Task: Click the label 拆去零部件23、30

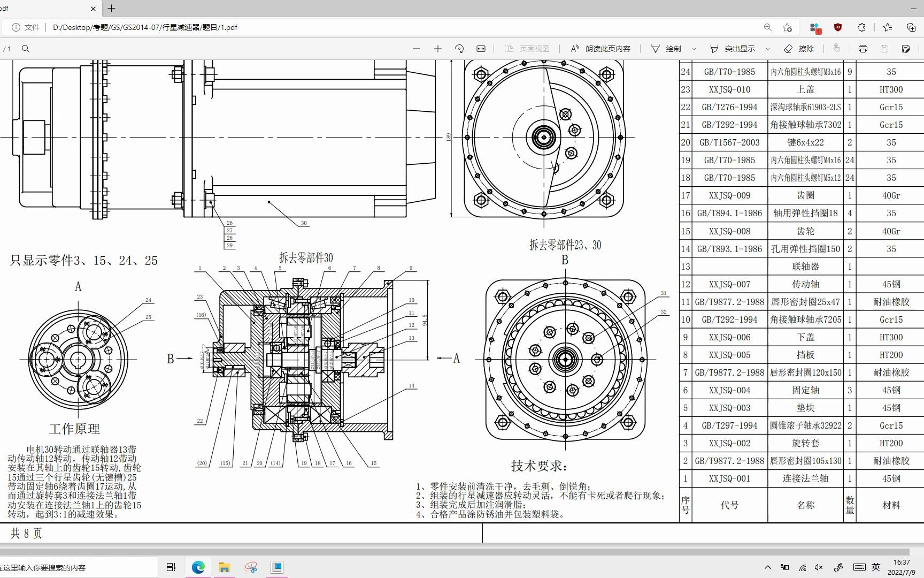Action: point(565,245)
